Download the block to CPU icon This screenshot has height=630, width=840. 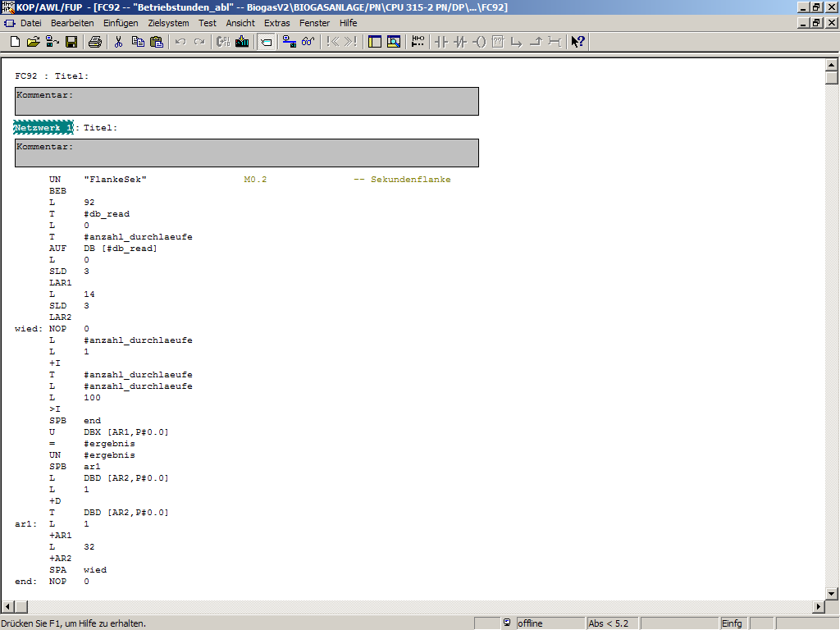[x=242, y=42]
